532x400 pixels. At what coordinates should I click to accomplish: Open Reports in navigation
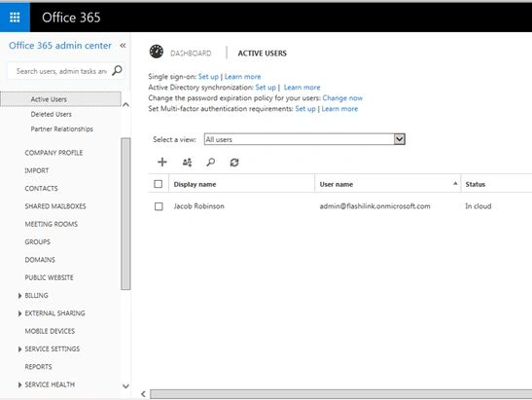click(x=38, y=367)
